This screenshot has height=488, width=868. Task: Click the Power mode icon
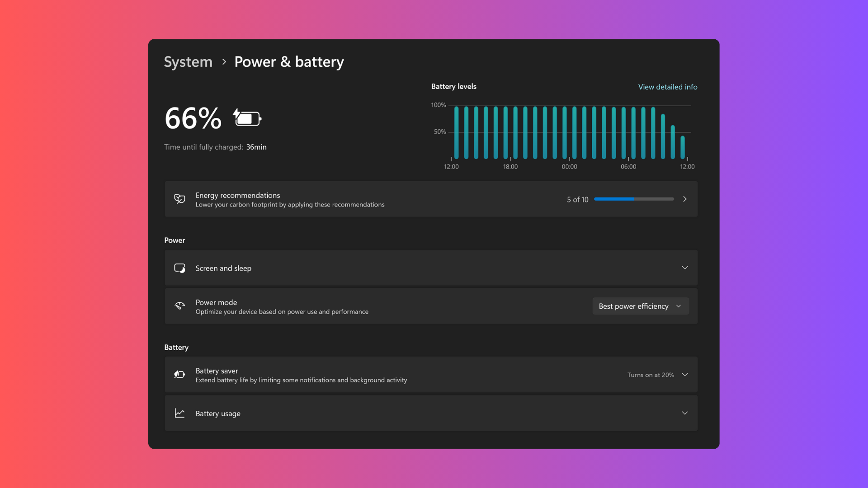[179, 305]
